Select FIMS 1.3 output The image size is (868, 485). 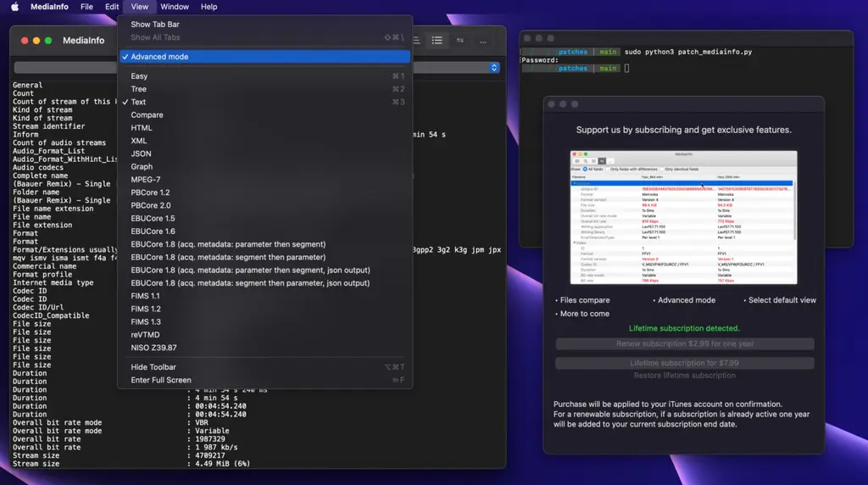click(x=264, y=321)
